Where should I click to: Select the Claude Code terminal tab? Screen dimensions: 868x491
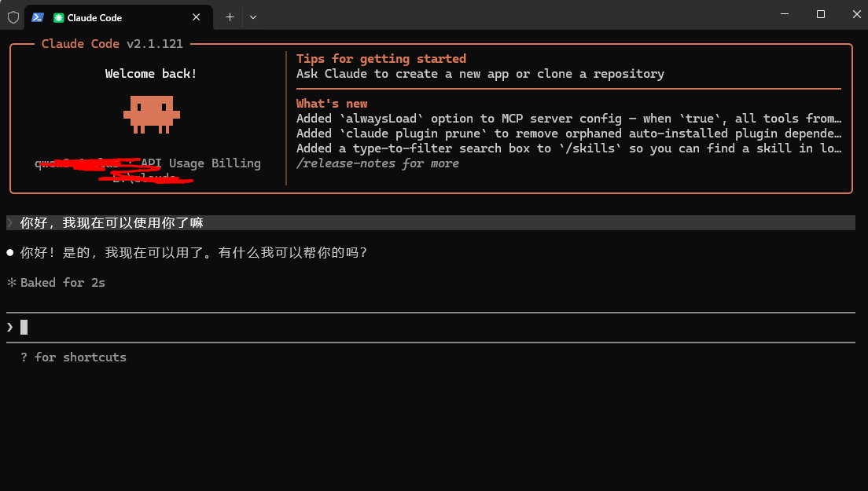[x=119, y=17]
